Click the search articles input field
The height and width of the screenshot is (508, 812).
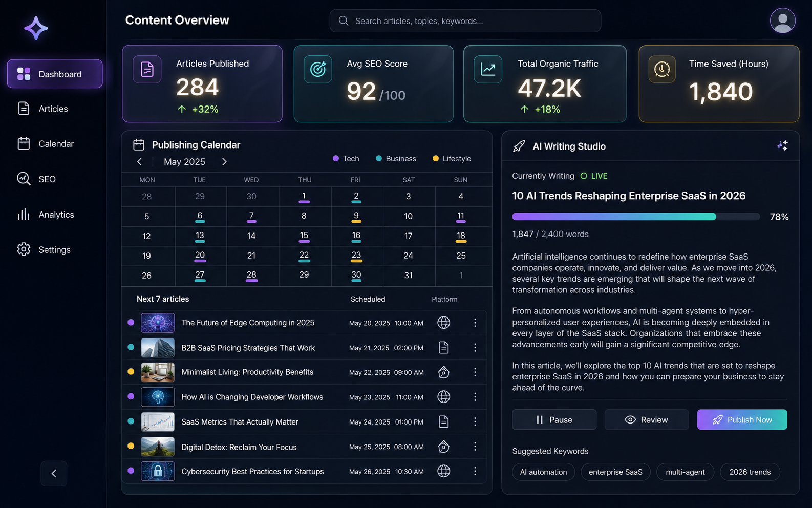[465, 21]
